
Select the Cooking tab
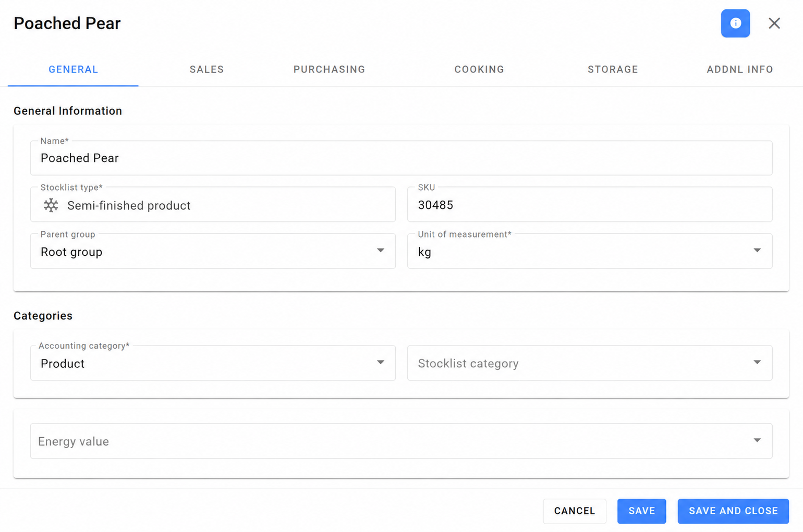[479, 69]
